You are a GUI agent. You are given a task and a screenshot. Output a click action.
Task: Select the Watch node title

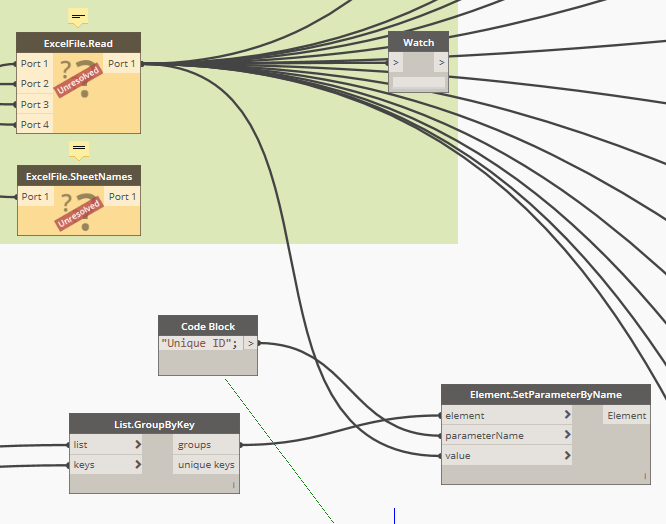tap(418, 42)
